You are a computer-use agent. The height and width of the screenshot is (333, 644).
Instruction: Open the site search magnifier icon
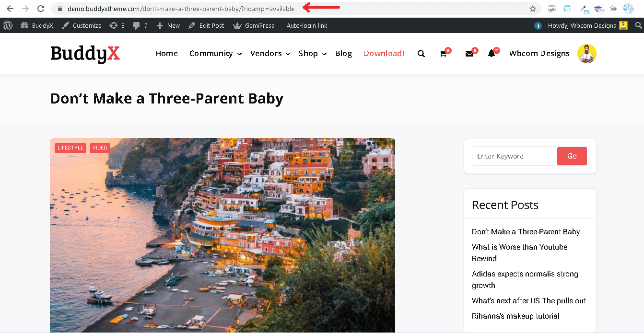tap(421, 54)
